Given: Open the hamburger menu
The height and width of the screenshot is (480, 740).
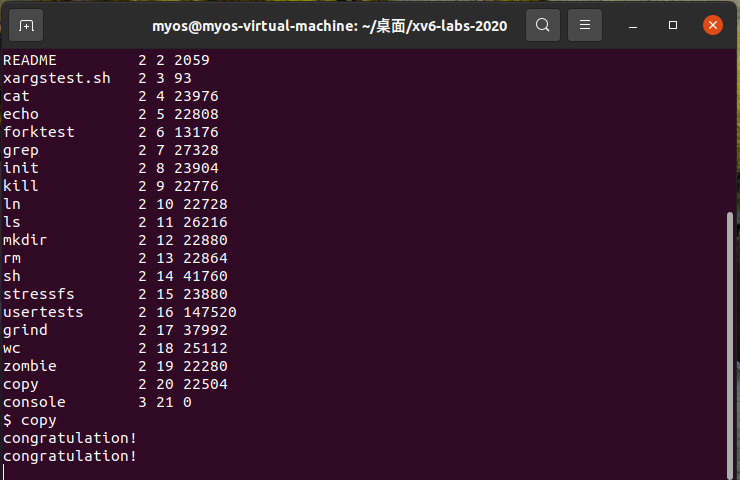Looking at the screenshot, I should pyautogui.click(x=587, y=25).
